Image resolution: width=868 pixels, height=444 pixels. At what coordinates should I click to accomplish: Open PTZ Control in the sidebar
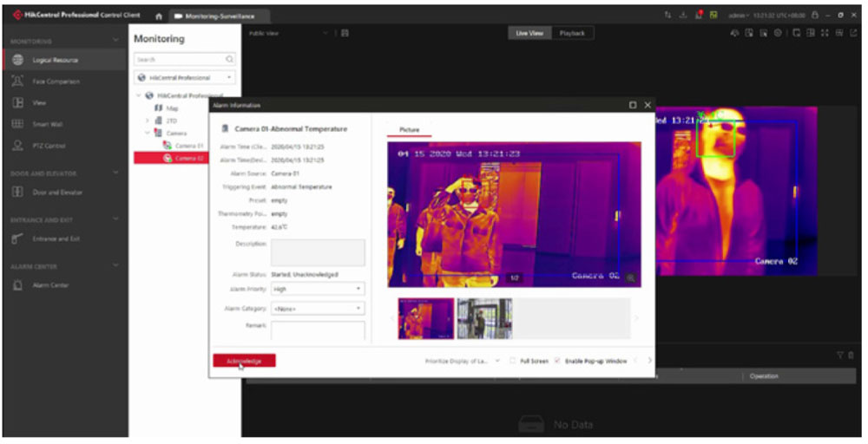49,146
